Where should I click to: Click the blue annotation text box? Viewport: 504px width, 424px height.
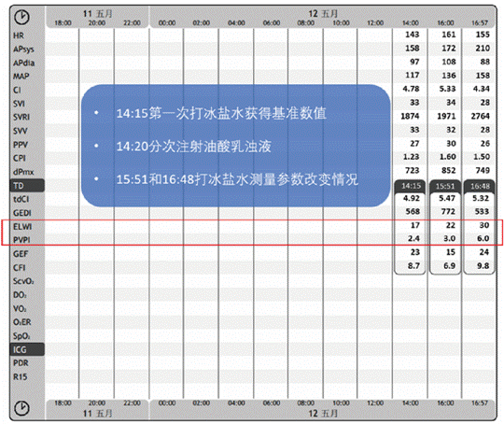[235, 146]
